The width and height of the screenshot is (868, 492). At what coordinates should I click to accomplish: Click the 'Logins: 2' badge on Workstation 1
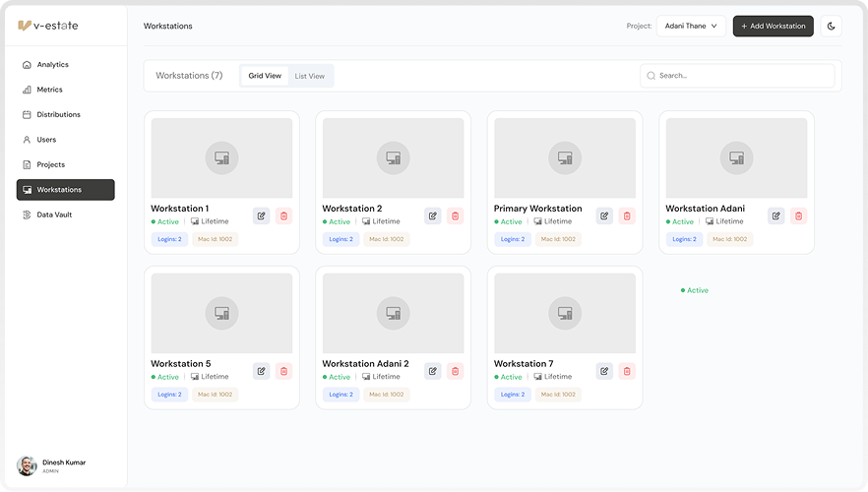pyautogui.click(x=169, y=239)
